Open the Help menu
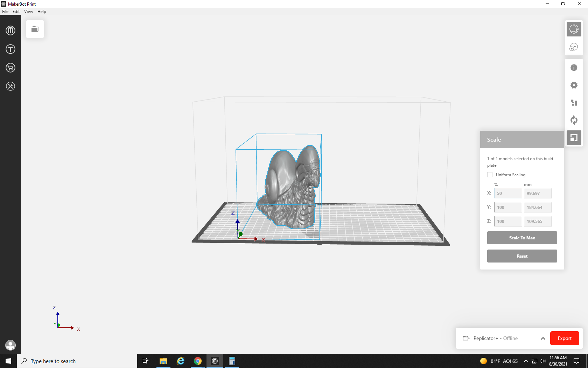Image resolution: width=588 pixels, height=368 pixels. point(42,12)
